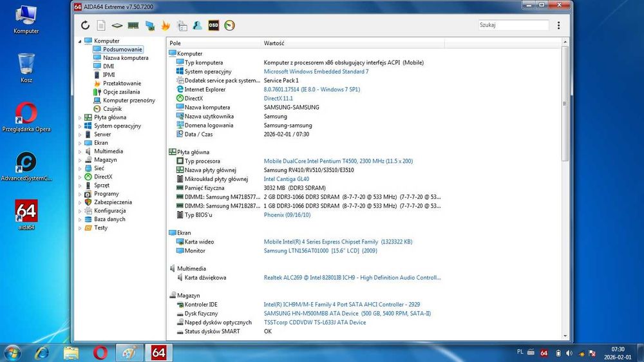Screen dimensions: 644x362
Task: Expand the Magazyn tree node
Action: pos(80,160)
